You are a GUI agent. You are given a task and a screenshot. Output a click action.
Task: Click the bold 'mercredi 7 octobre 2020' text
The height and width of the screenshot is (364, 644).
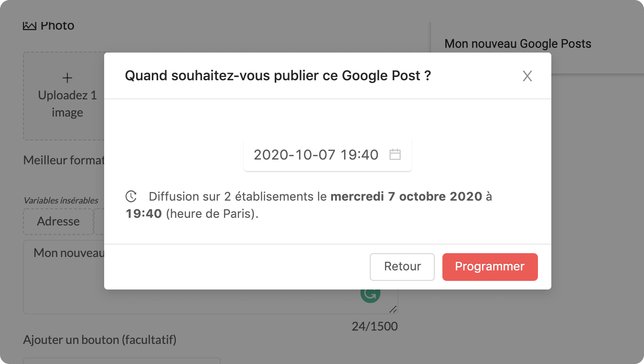coord(406,196)
